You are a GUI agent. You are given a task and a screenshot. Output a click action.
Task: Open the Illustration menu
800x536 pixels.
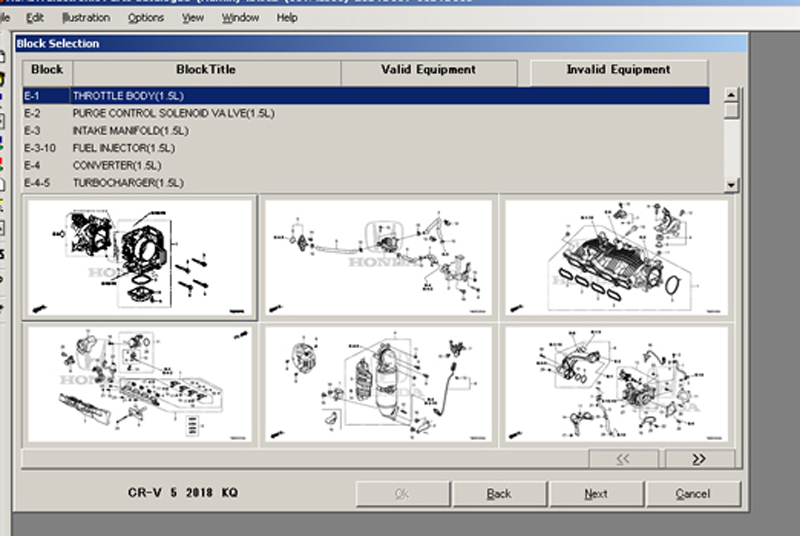(x=86, y=18)
